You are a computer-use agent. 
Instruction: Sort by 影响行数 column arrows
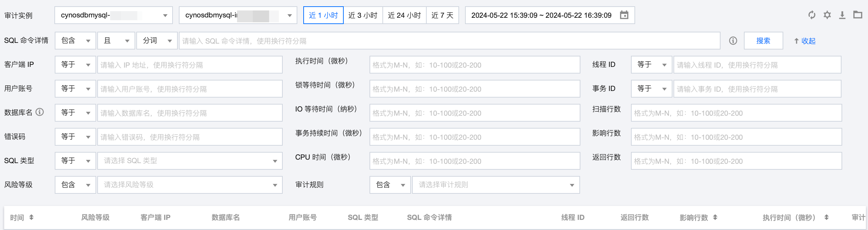[x=715, y=217]
